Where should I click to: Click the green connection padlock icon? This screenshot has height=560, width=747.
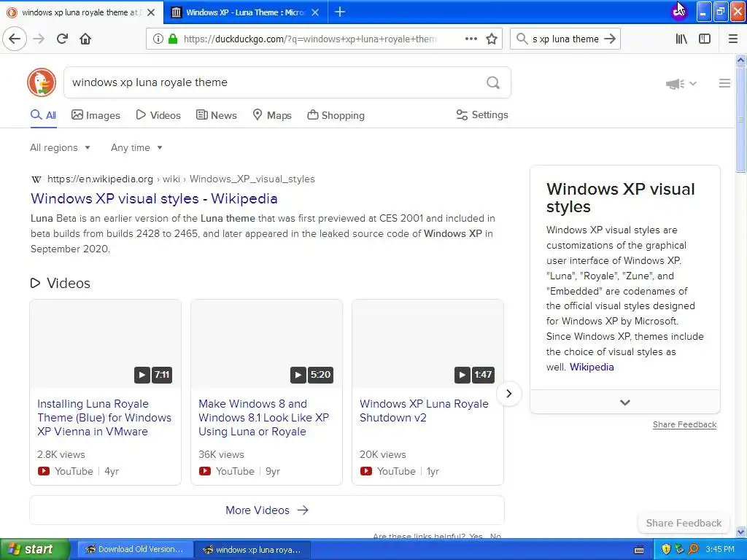point(173,39)
